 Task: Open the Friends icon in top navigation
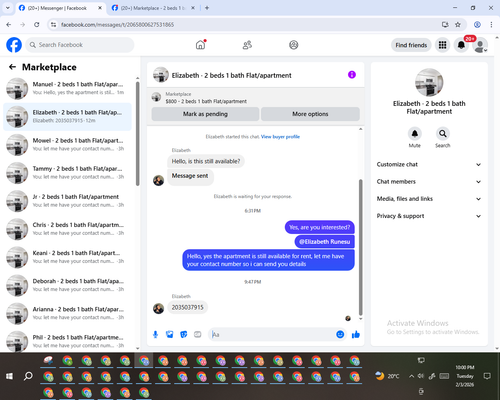pos(247,45)
